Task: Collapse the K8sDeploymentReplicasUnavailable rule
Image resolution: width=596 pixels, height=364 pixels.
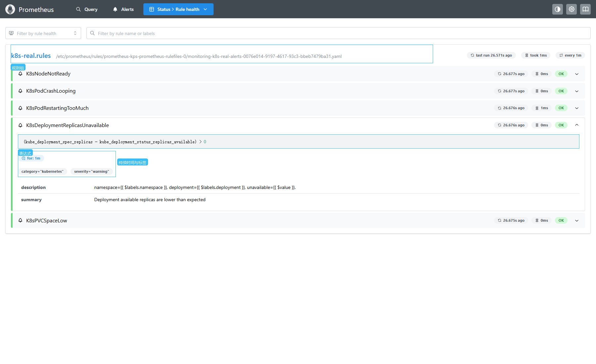Action: (x=577, y=125)
